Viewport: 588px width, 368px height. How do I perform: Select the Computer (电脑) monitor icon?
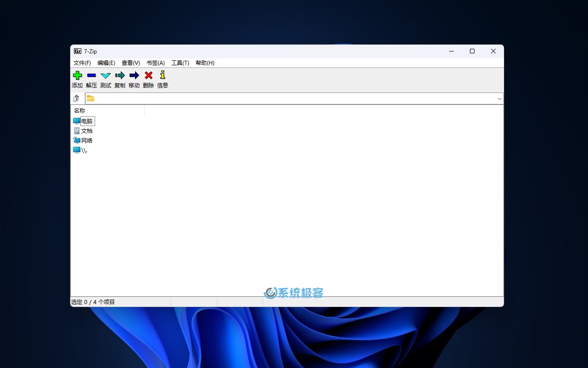tap(77, 121)
